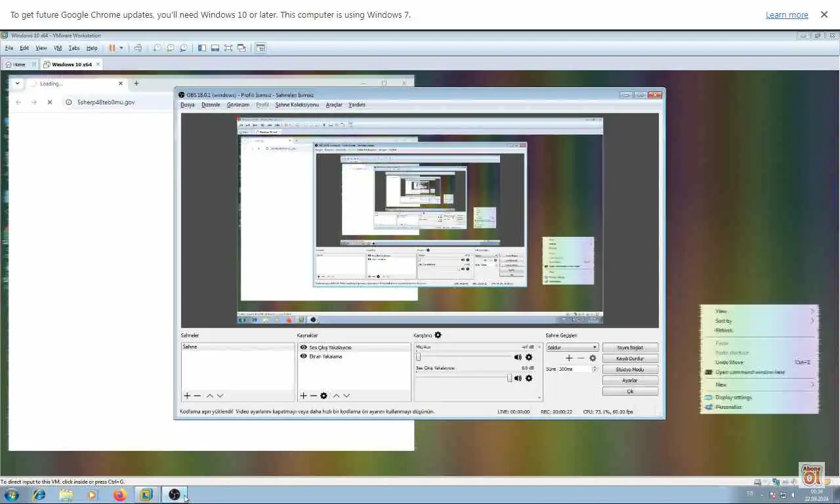Open the OBS Görünüm menu
Viewport: 840px width, 504px height.
[238, 105]
